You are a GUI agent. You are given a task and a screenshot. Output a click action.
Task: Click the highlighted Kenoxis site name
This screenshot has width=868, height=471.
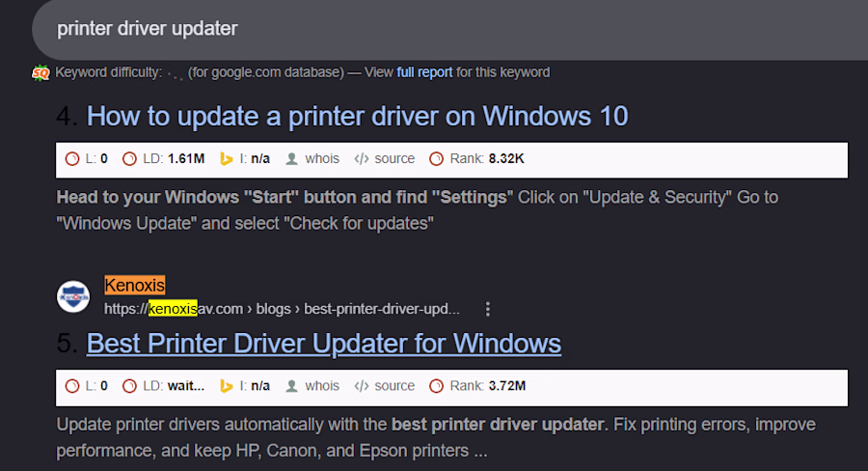pos(134,286)
